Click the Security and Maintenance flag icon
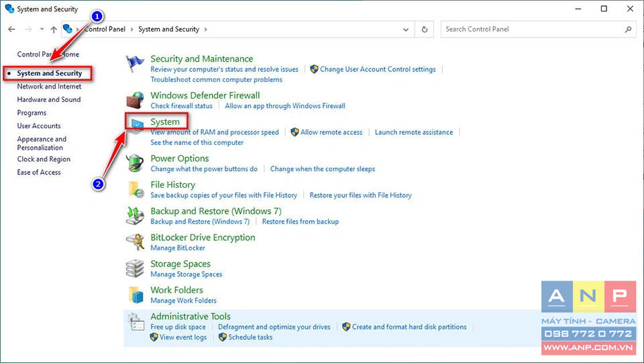The image size is (644, 363). point(135,64)
